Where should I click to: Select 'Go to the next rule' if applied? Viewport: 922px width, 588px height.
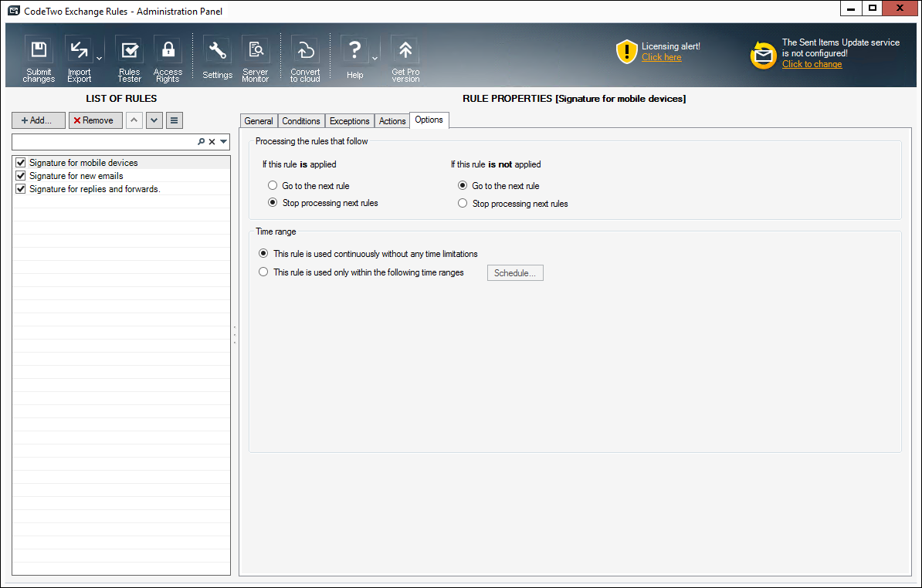click(x=273, y=186)
